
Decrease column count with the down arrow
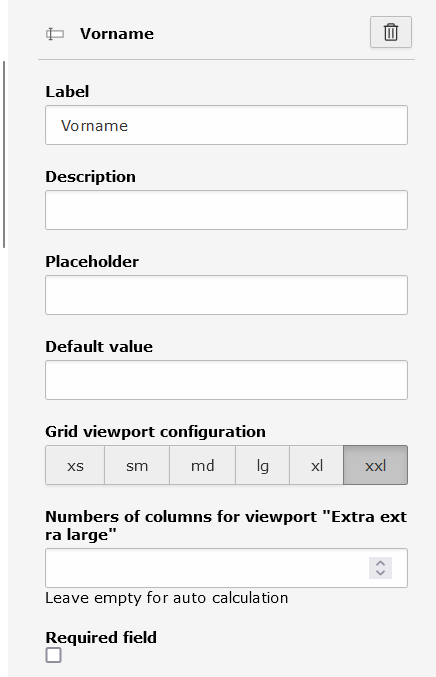pos(380,573)
